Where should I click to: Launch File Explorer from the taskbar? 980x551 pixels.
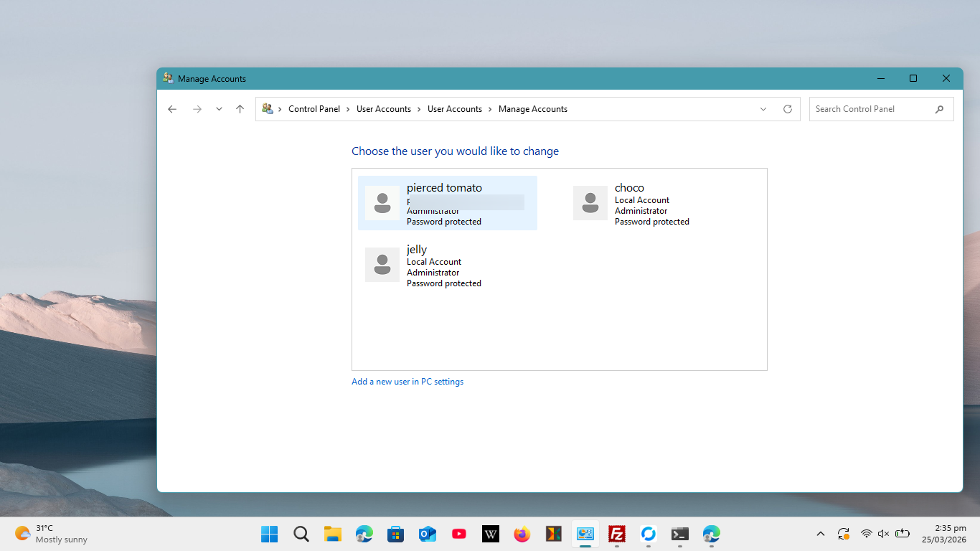333,534
